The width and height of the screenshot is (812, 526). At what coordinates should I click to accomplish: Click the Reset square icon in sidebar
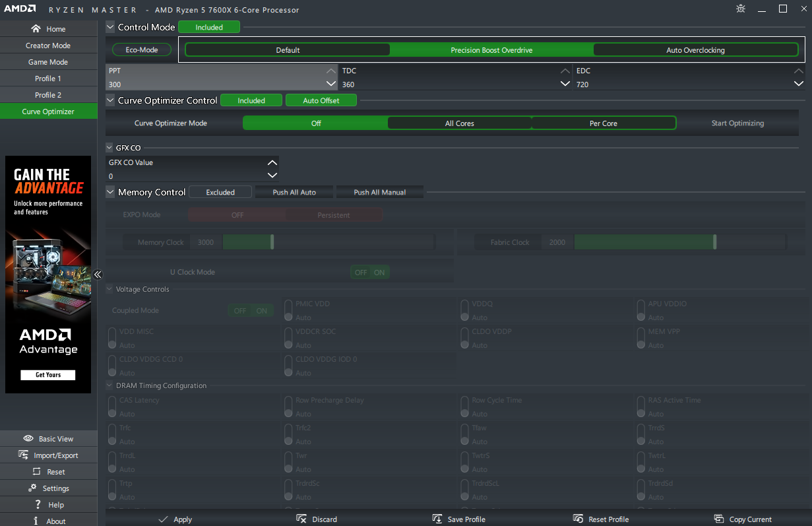pos(37,471)
